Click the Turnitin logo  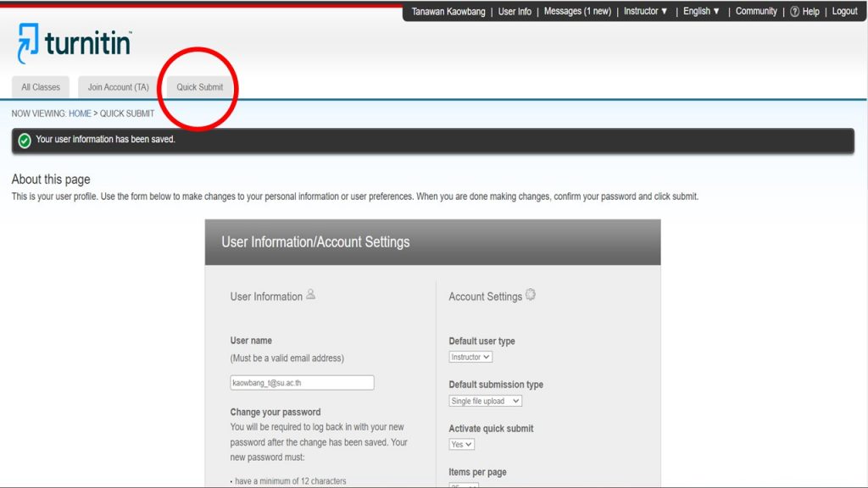click(x=75, y=42)
